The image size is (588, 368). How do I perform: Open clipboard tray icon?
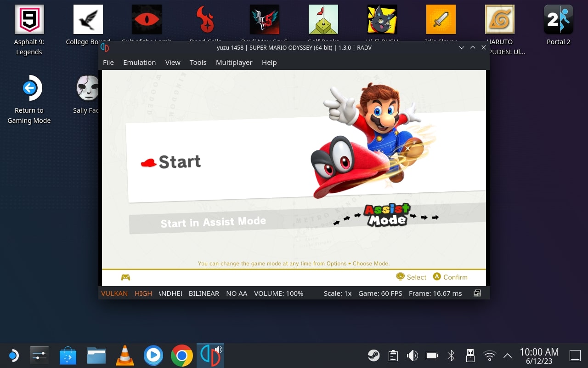tap(393, 356)
